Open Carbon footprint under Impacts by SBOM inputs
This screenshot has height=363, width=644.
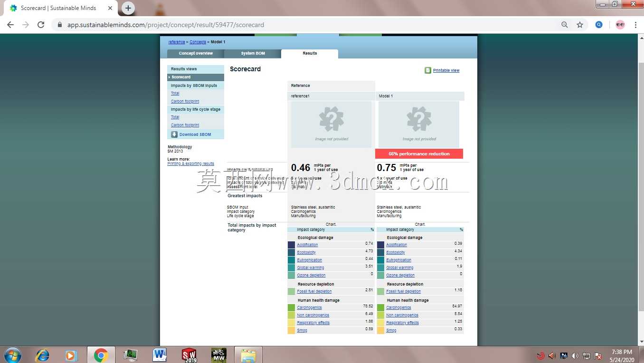click(185, 102)
